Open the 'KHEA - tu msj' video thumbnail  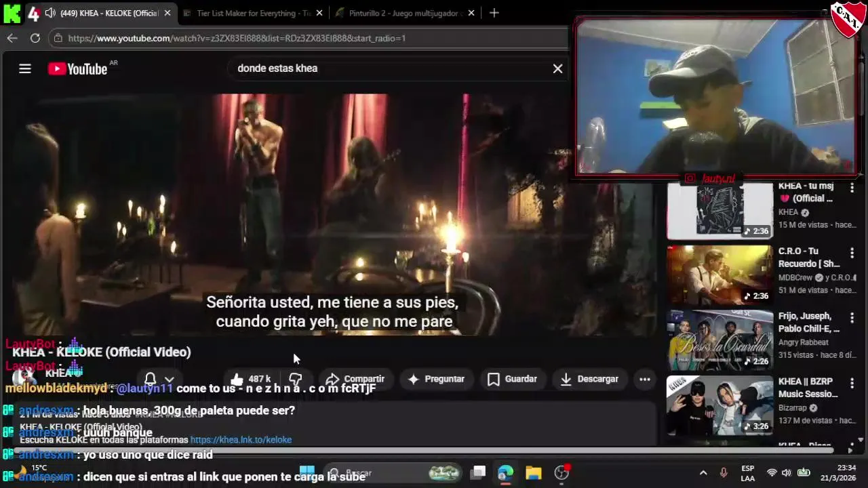(x=719, y=211)
